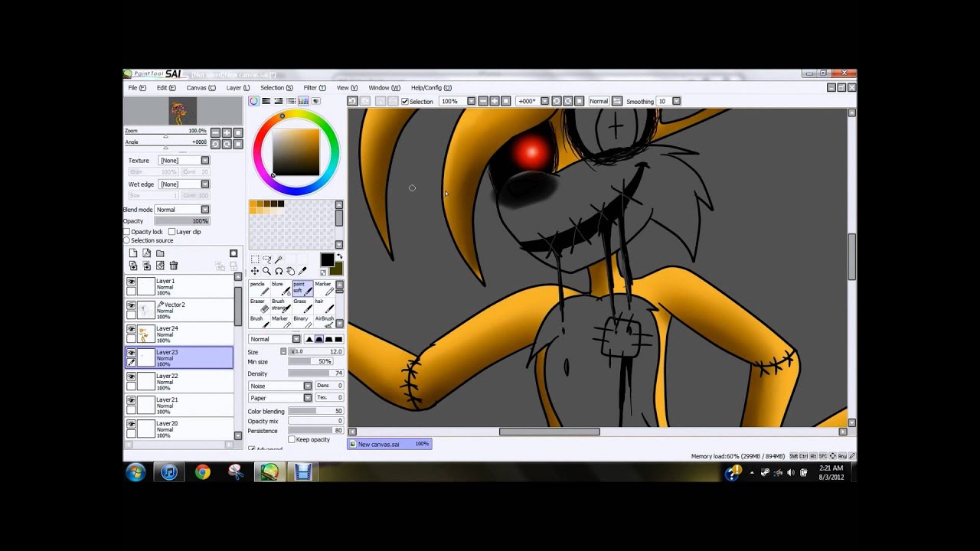Select the Hand pan tool

coord(290,271)
